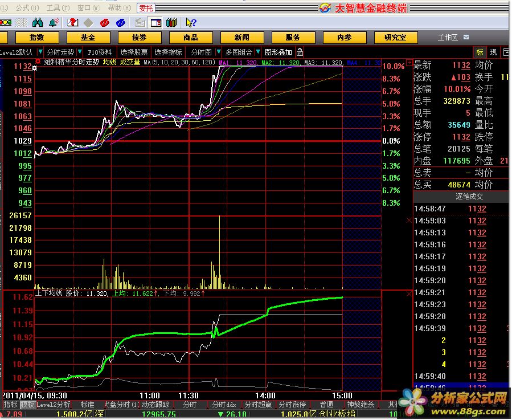Click the gray hatched pattern toolbar icon
The image size is (512, 420).
[22, 23]
